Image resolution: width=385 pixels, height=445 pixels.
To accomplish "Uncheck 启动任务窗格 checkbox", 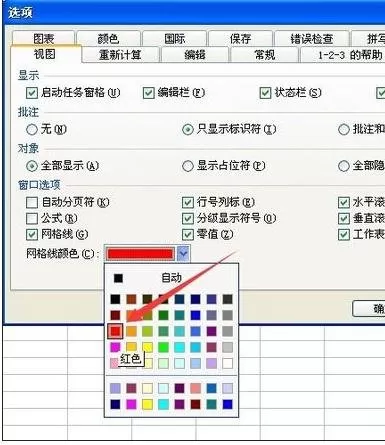I will (32, 93).
